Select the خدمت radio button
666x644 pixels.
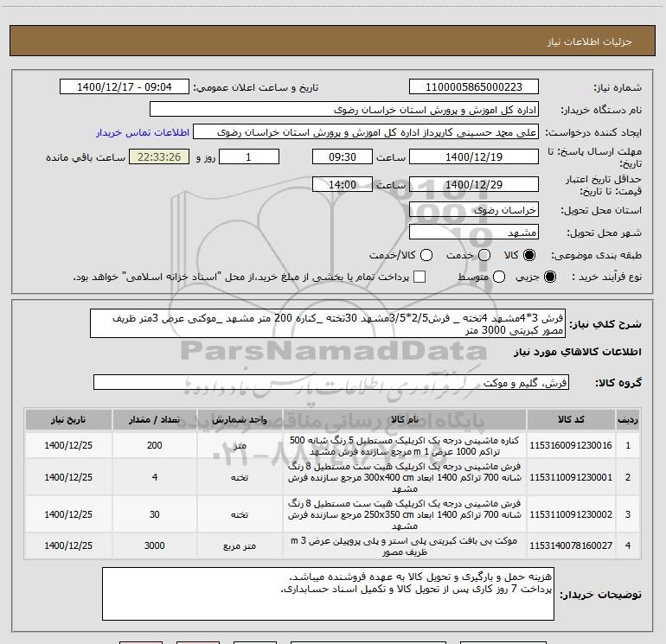point(484,255)
